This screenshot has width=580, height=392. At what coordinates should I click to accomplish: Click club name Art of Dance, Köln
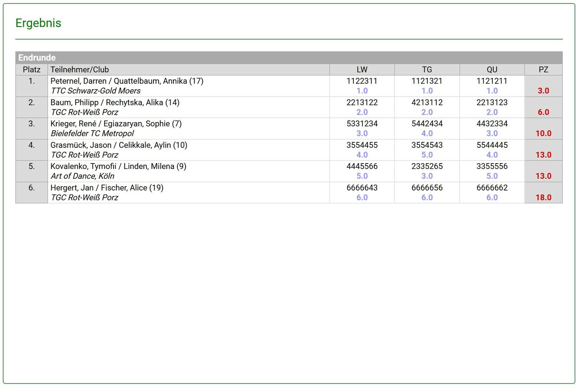pyautogui.click(x=83, y=176)
